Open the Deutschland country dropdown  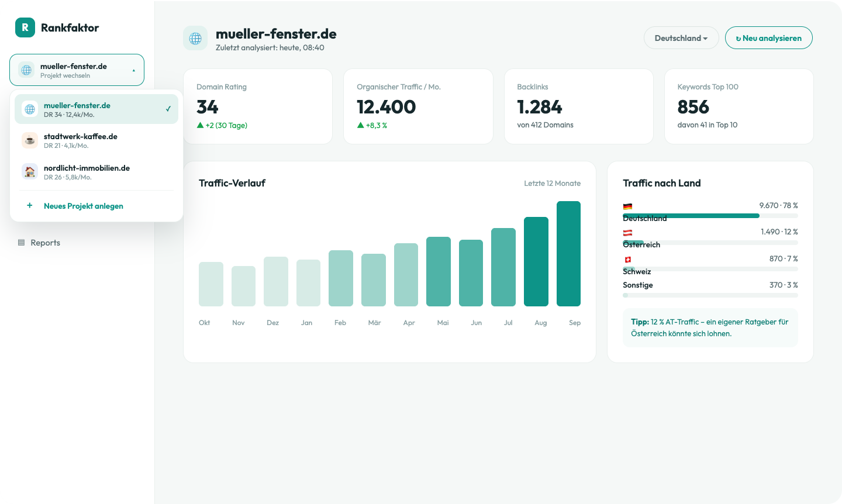681,38
